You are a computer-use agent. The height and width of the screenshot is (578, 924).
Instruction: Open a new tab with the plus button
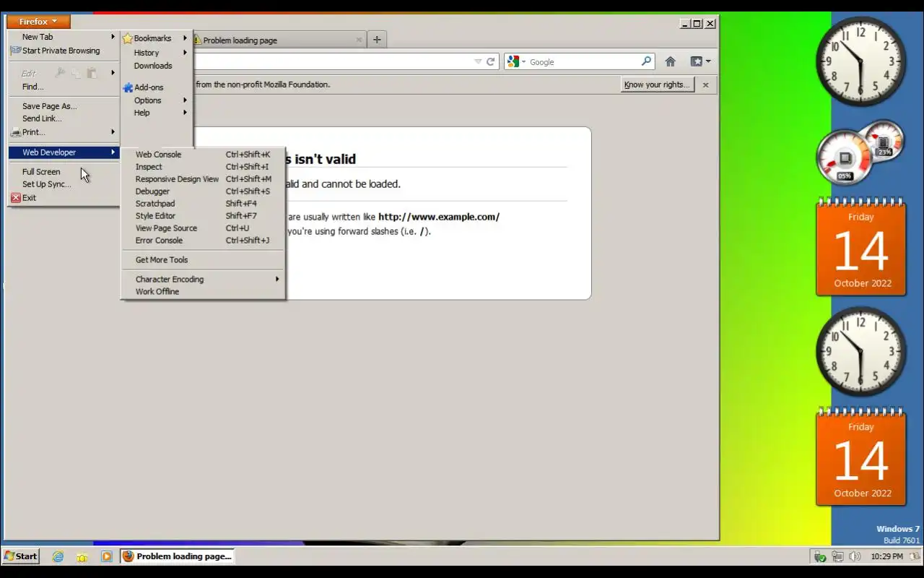(377, 40)
